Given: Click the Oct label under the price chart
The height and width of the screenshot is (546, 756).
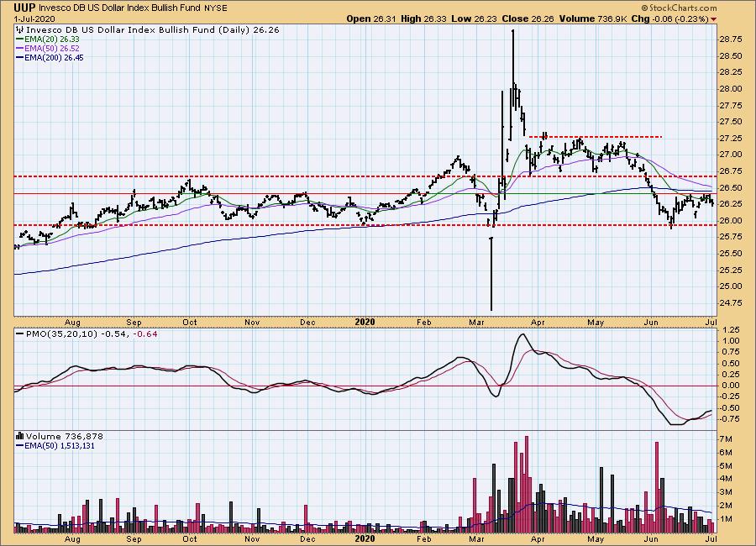Looking at the screenshot, I should [x=190, y=323].
